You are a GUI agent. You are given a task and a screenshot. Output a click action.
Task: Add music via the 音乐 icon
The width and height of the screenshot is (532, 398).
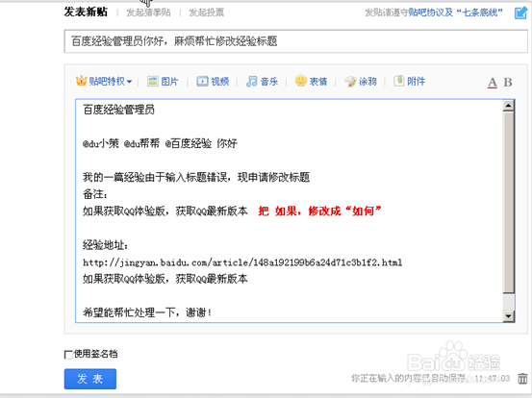pyautogui.click(x=262, y=82)
